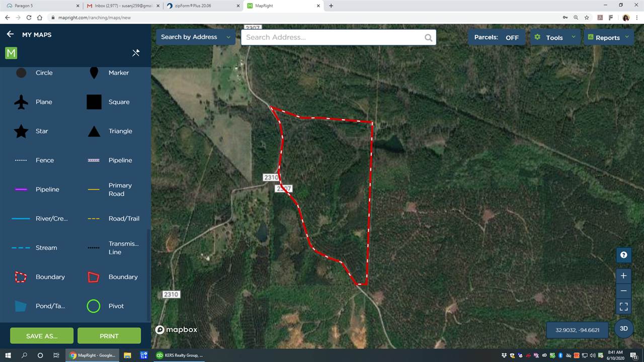Viewport: 644px width, 362px height.
Task: Click the pin icon in sidebar header
Action: click(135, 53)
